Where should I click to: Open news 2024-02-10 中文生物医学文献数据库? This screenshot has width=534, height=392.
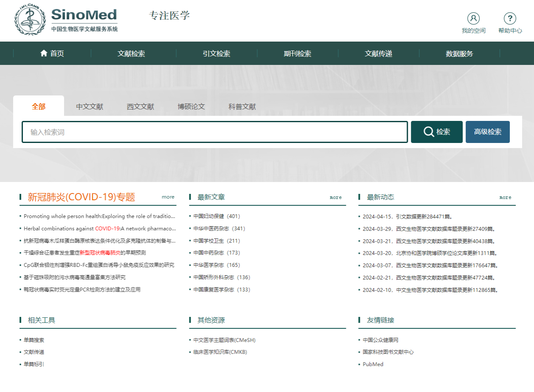[431, 290]
